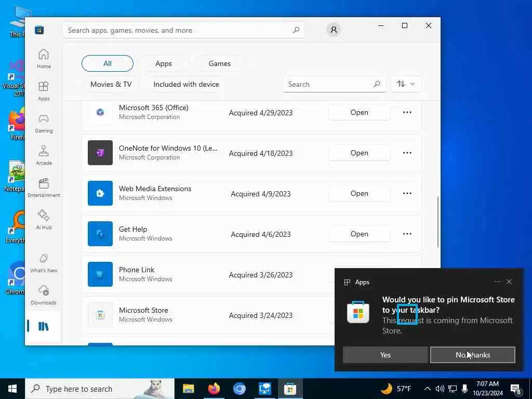
Task: Open the Get Help app
Action: coord(360,234)
